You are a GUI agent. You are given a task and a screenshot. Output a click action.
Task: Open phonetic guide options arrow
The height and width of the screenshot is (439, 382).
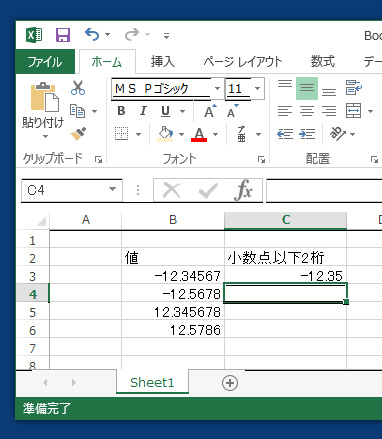coord(258,134)
